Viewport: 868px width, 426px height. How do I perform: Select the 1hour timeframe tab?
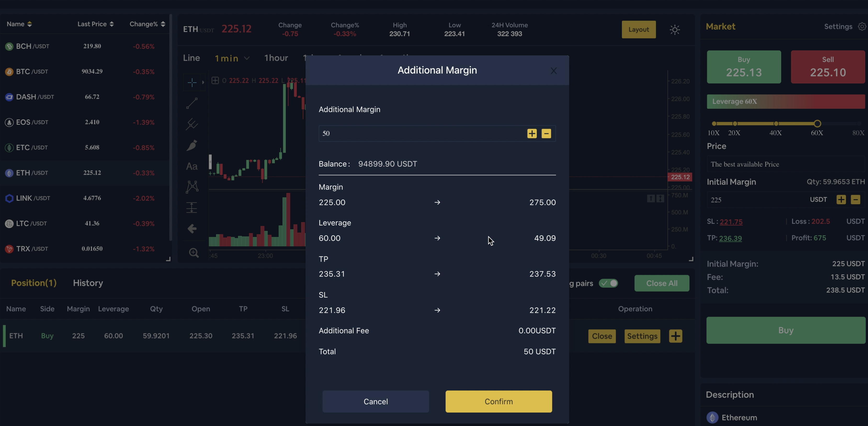tap(276, 58)
